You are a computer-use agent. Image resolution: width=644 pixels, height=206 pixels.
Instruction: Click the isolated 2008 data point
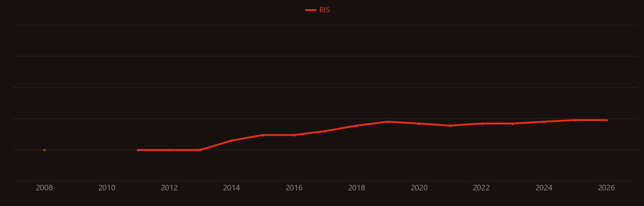point(44,150)
